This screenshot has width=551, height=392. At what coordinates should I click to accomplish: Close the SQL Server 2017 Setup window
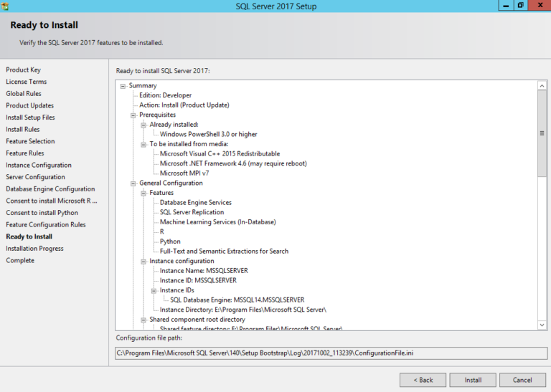(x=540, y=5)
